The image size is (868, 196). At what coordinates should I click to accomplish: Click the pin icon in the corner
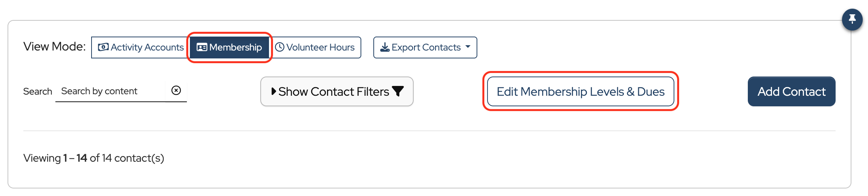tap(852, 19)
